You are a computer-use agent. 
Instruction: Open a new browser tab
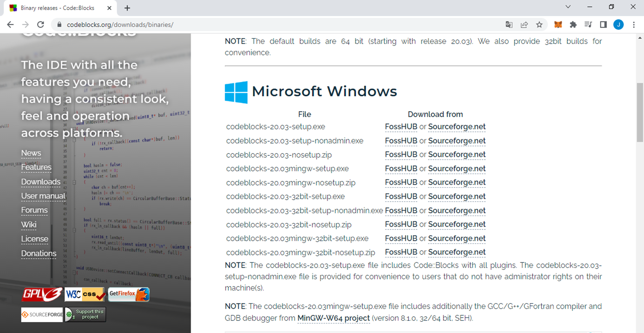(127, 8)
